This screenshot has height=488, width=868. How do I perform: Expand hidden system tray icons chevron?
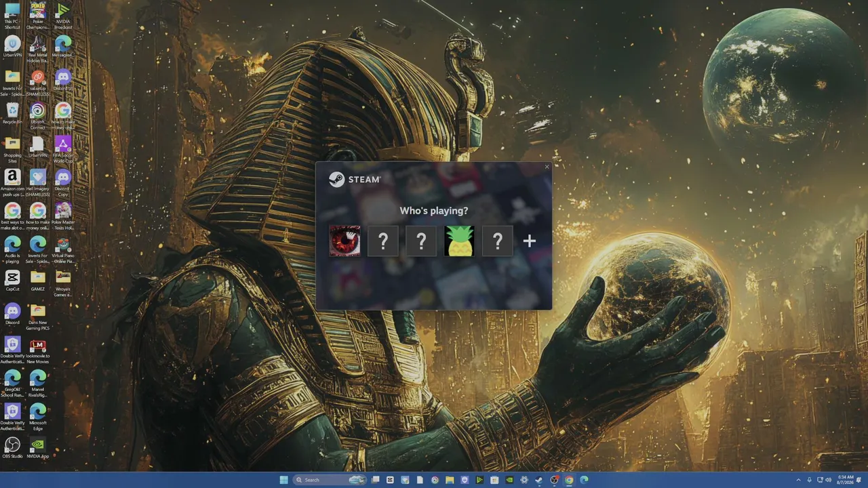pyautogui.click(x=799, y=480)
